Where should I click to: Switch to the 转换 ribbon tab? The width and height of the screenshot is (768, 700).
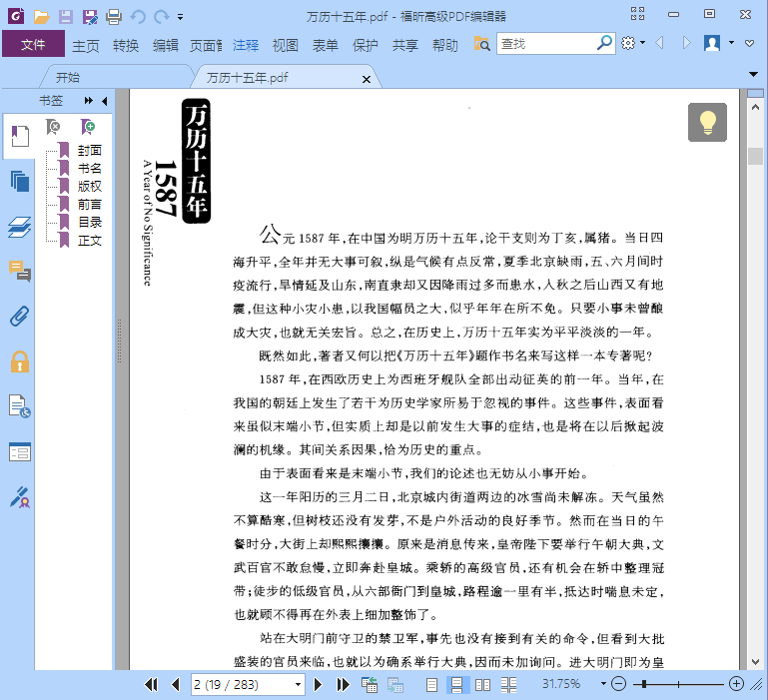coord(126,46)
